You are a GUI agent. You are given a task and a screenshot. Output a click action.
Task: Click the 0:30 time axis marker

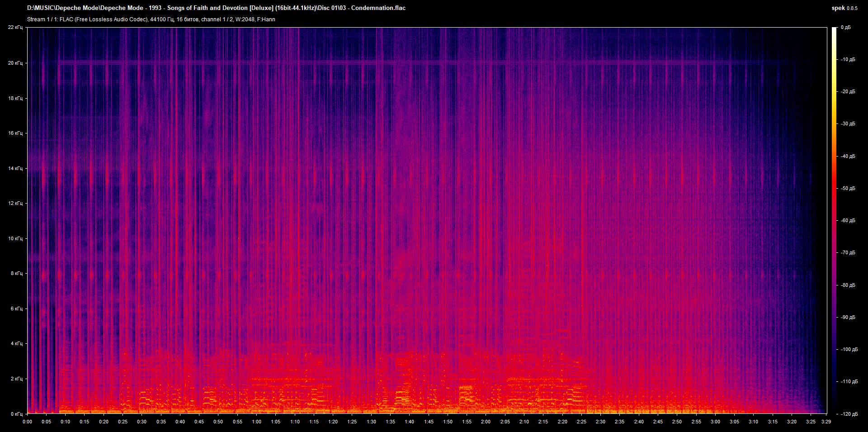coord(142,422)
